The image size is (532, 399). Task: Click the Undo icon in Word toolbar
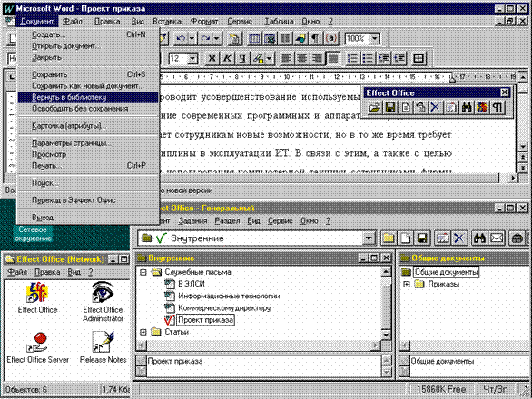pos(181,39)
